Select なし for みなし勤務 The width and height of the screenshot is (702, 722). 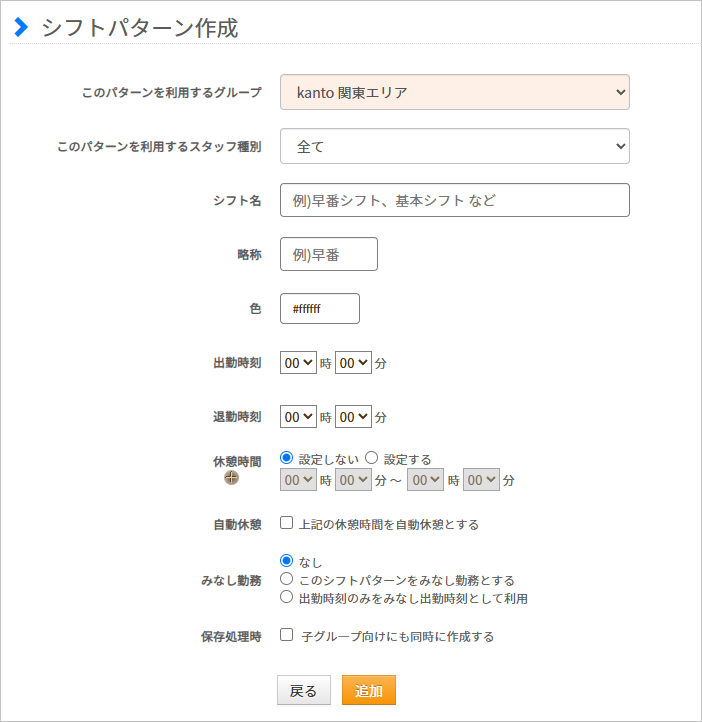(x=287, y=561)
